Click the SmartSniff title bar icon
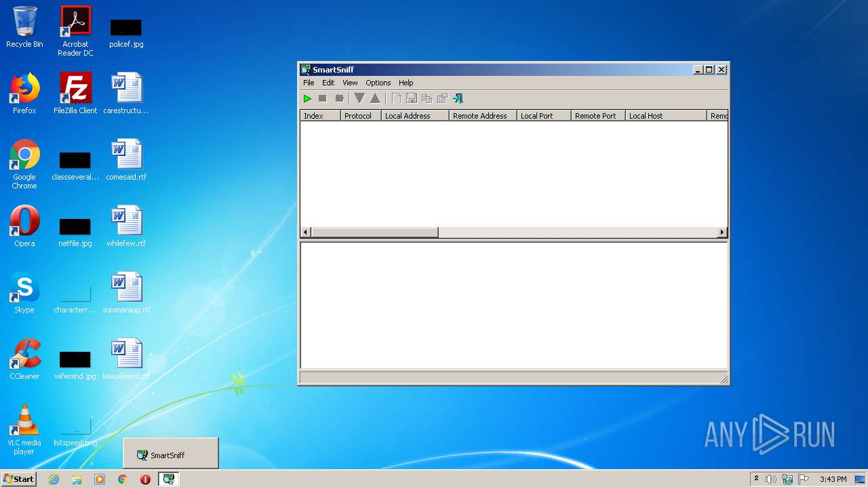The height and width of the screenshot is (488, 868). point(306,69)
